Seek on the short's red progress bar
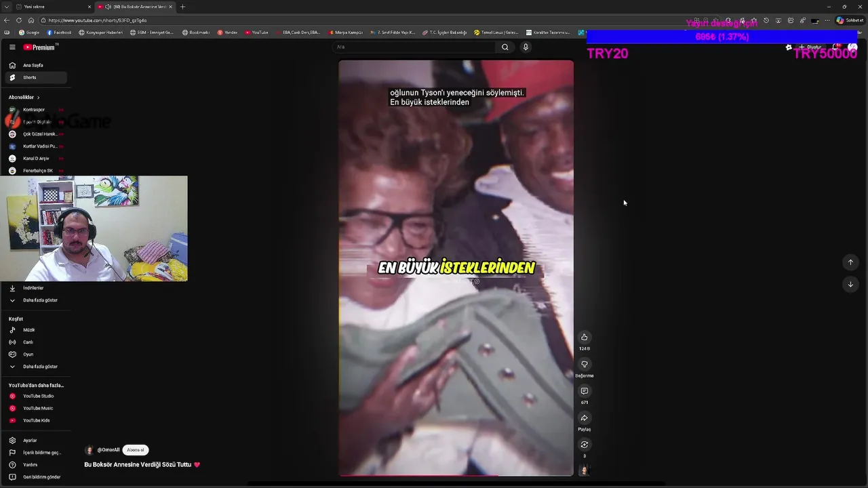Image resolution: width=868 pixels, height=488 pixels. 456,476
